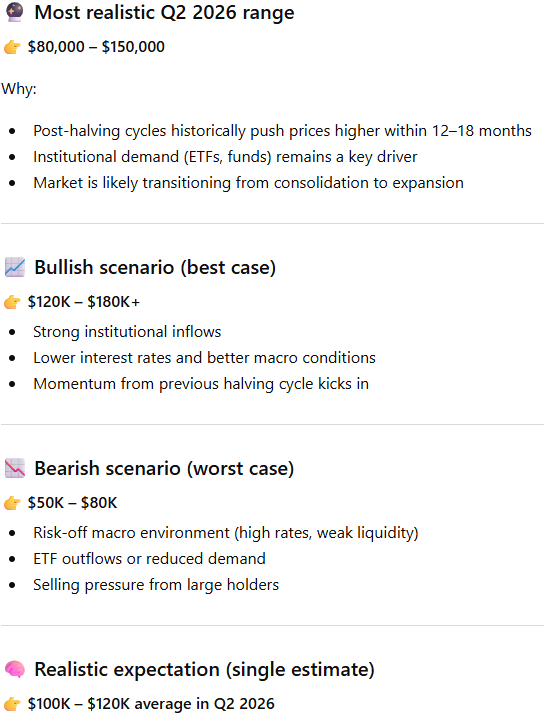Click the 'ETF outflows or reduced demand' bullet
Image resolution: width=544 pixels, height=725 pixels.
coord(149,559)
